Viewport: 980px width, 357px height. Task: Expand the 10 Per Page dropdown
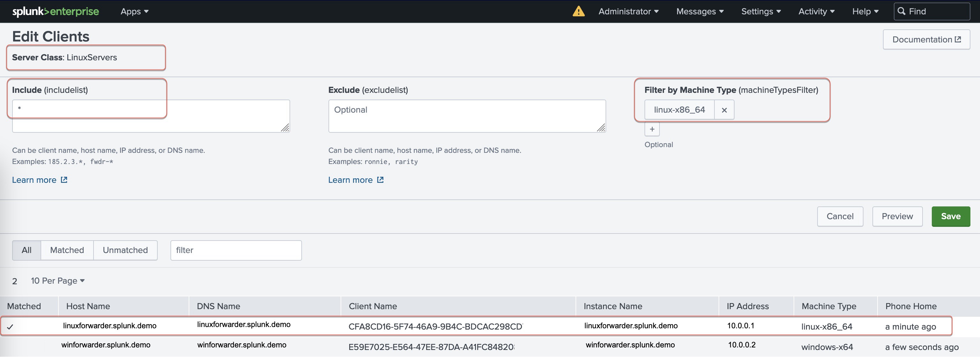(x=57, y=280)
